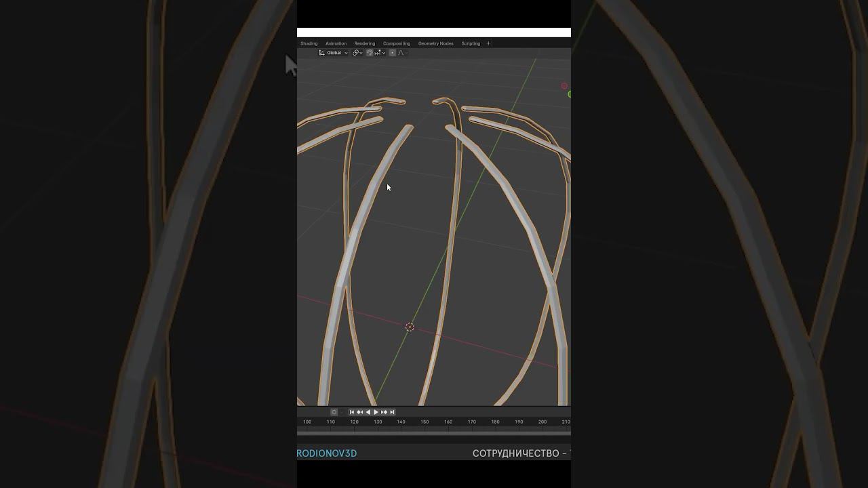Switch to the Rendering workspace tab
Viewport: 868px width, 488px height.
point(365,43)
